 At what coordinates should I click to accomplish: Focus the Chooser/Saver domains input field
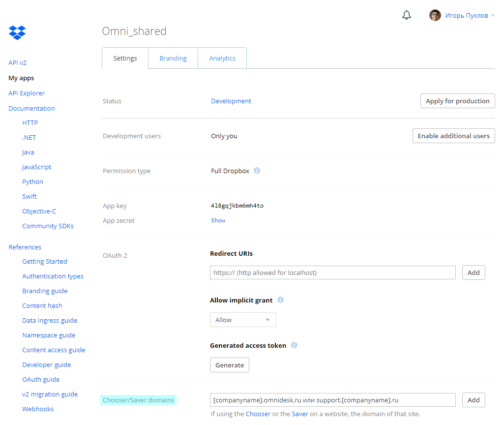(333, 400)
